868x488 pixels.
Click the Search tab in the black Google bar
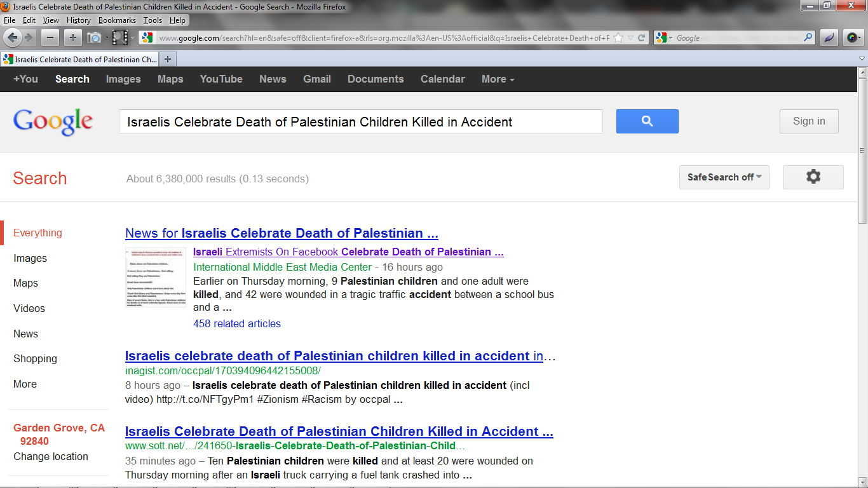(72, 79)
